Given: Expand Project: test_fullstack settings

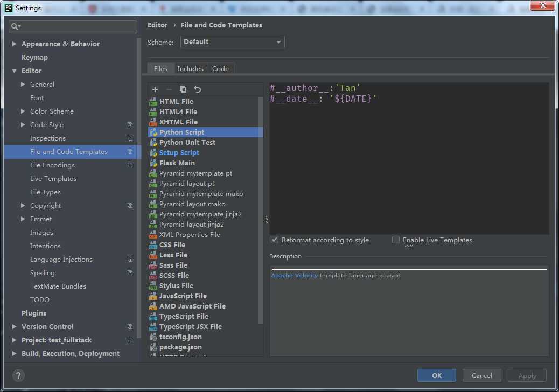Looking at the screenshot, I should (14, 340).
